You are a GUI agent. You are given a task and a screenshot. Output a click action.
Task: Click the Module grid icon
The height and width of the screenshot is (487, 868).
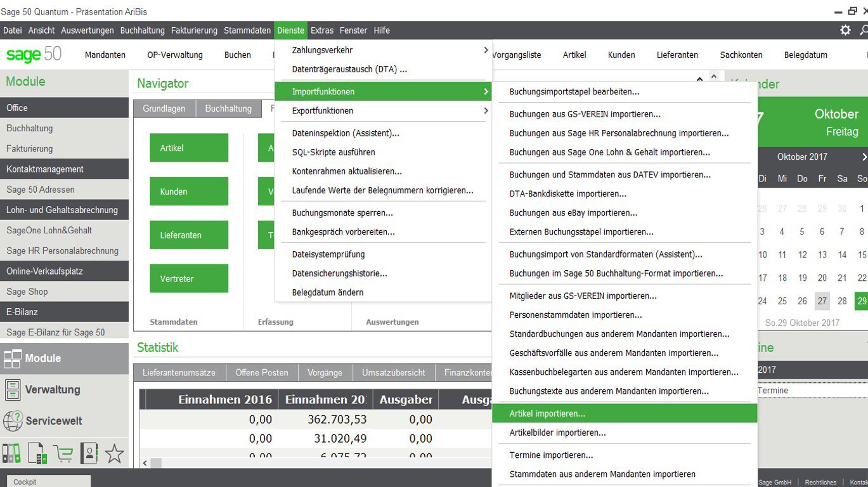(12, 358)
